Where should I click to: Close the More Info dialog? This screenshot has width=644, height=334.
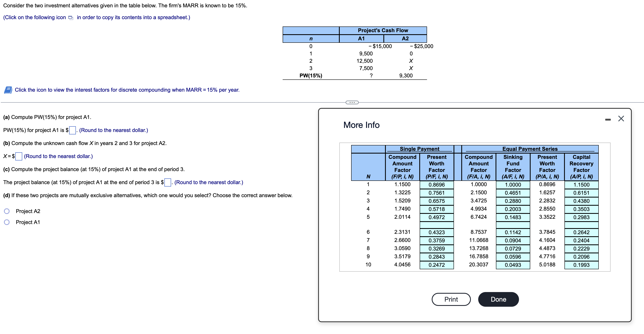point(621,119)
